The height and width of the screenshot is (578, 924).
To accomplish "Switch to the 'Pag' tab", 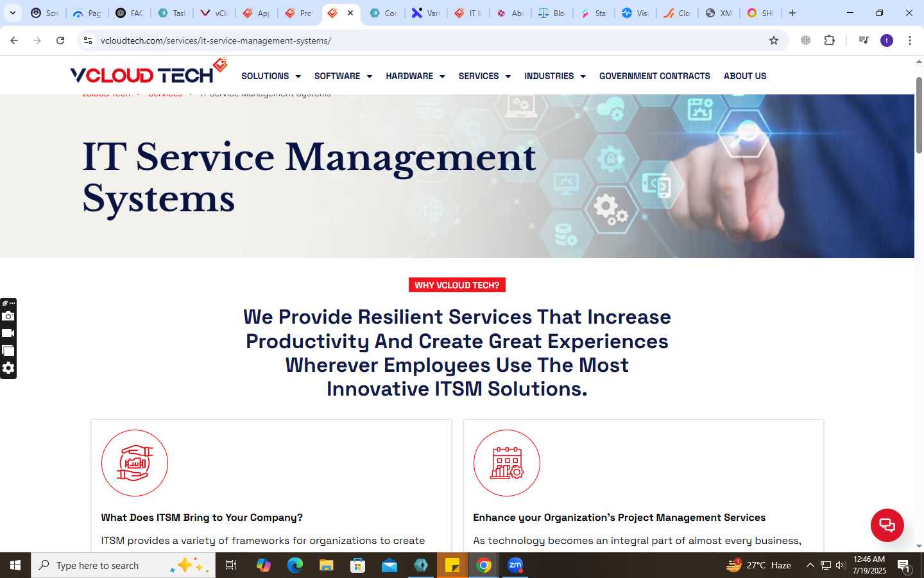I will [87, 13].
